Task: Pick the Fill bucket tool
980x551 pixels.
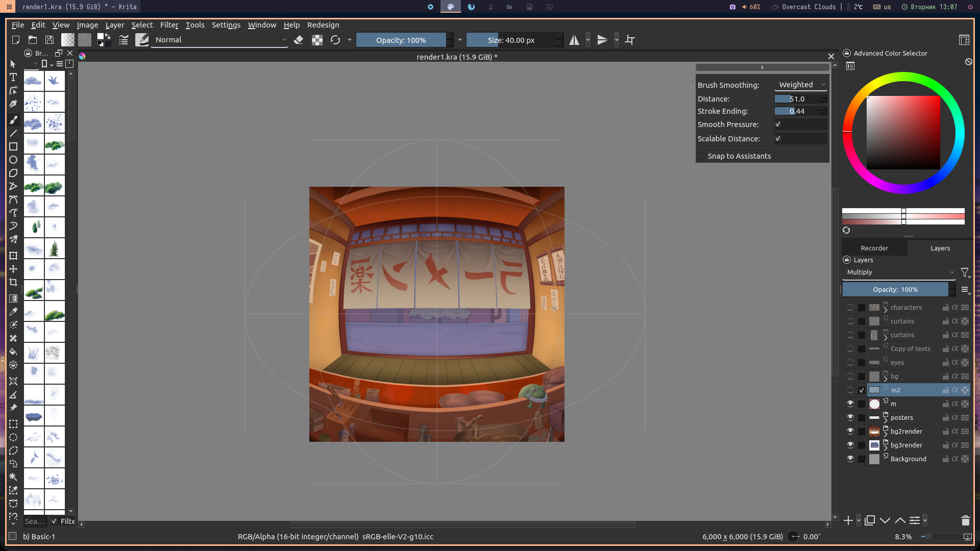Action: coord(13,352)
